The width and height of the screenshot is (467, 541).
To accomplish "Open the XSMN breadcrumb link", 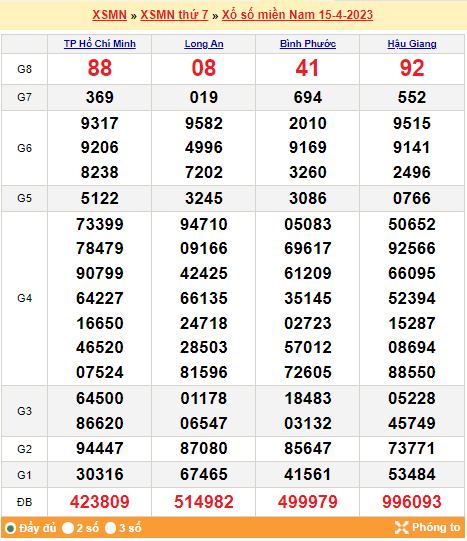I will 110,15.
